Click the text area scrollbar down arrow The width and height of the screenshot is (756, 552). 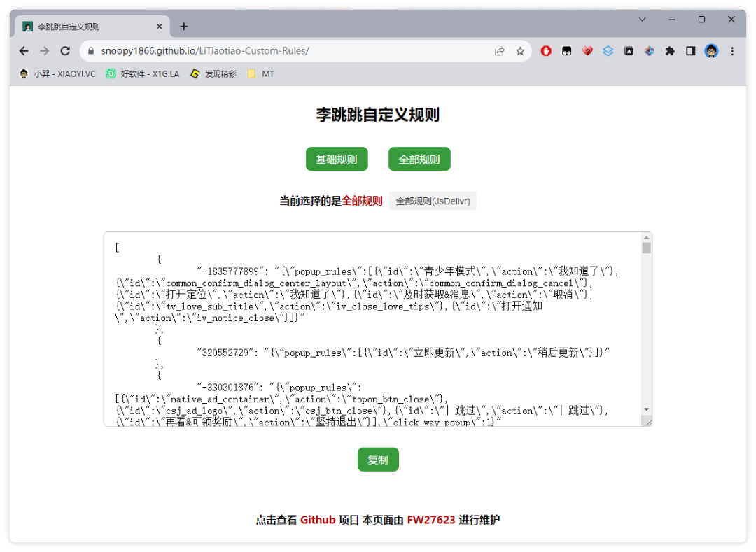coord(647,409)
